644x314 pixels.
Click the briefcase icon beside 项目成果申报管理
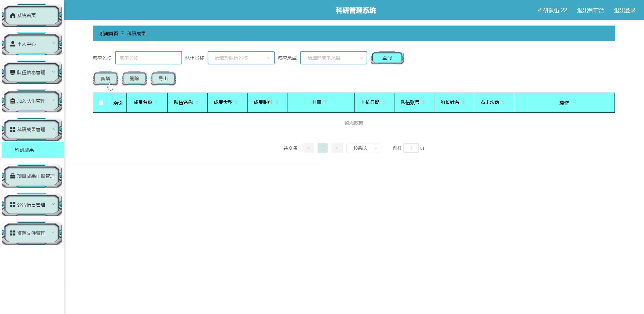(13, 176)
